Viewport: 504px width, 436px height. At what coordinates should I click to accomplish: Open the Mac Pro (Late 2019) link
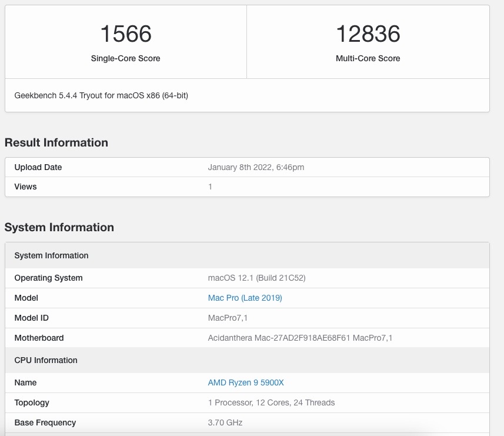click(x=245, y=298)
